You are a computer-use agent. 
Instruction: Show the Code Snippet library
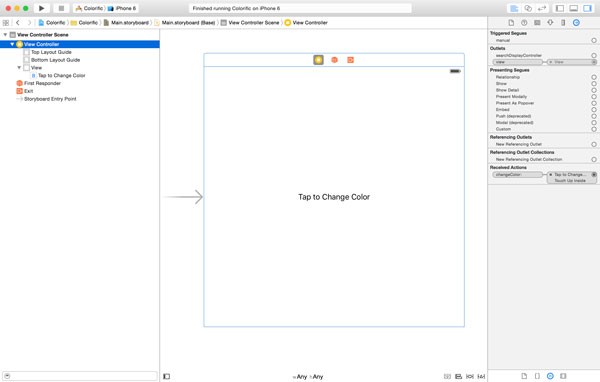click(x=537, y=376)
